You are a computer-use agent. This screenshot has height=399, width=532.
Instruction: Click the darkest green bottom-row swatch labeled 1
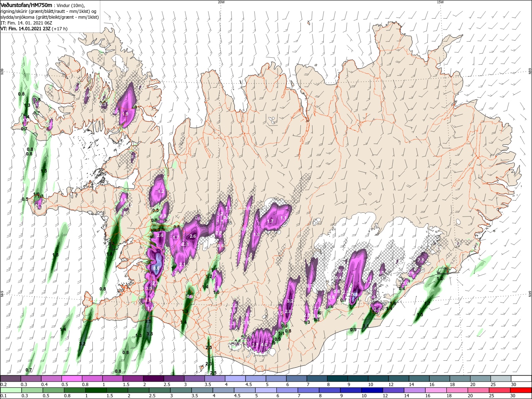click(96, 390)
